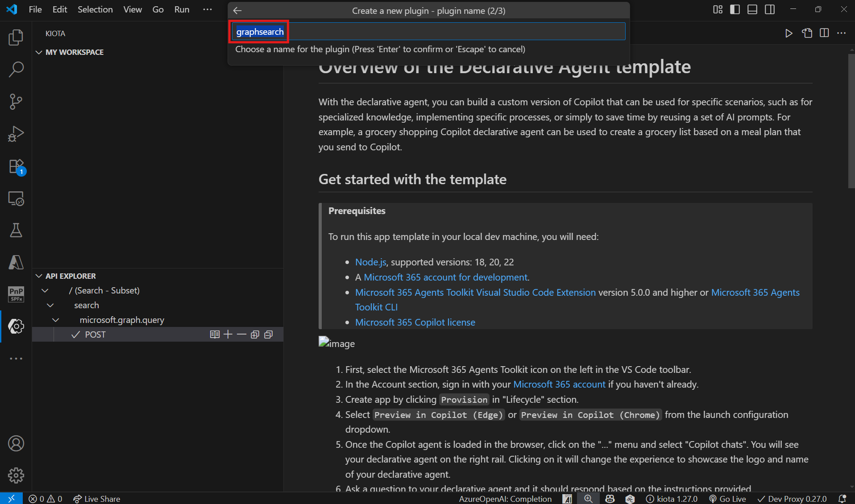855x504 pixels.
Task: Open the Go menu
Action: 158,9
